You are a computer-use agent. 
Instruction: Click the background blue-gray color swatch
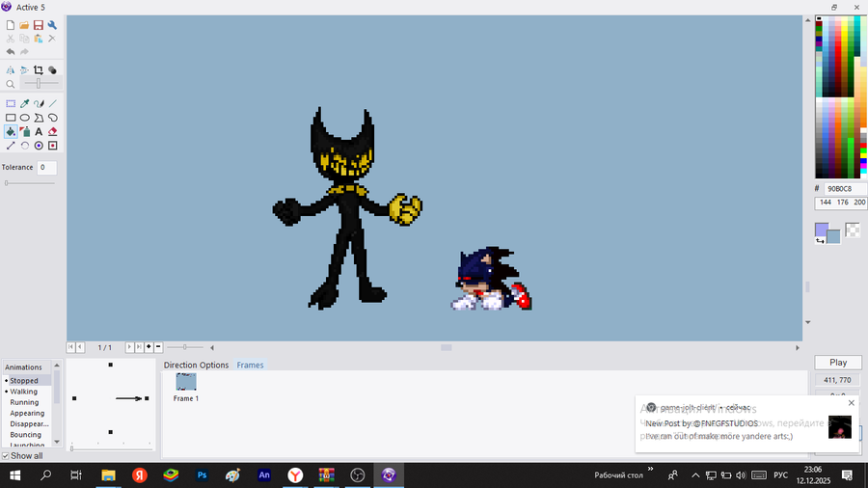pos(833,237)
